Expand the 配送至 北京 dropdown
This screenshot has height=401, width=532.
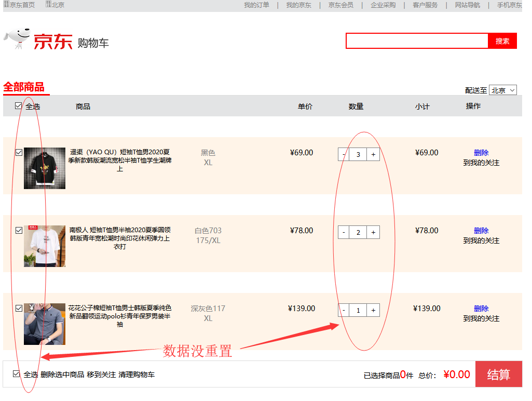click(503, 90)
